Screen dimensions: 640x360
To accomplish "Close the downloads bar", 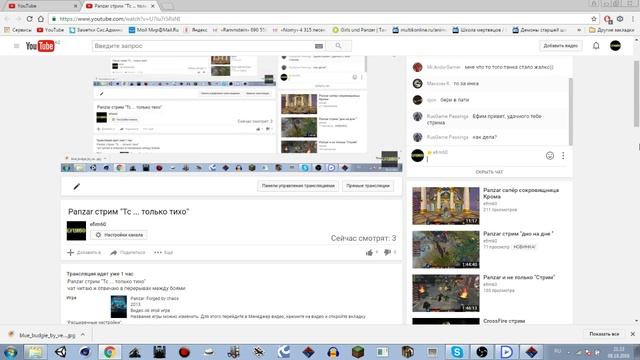I will point(633,334).
